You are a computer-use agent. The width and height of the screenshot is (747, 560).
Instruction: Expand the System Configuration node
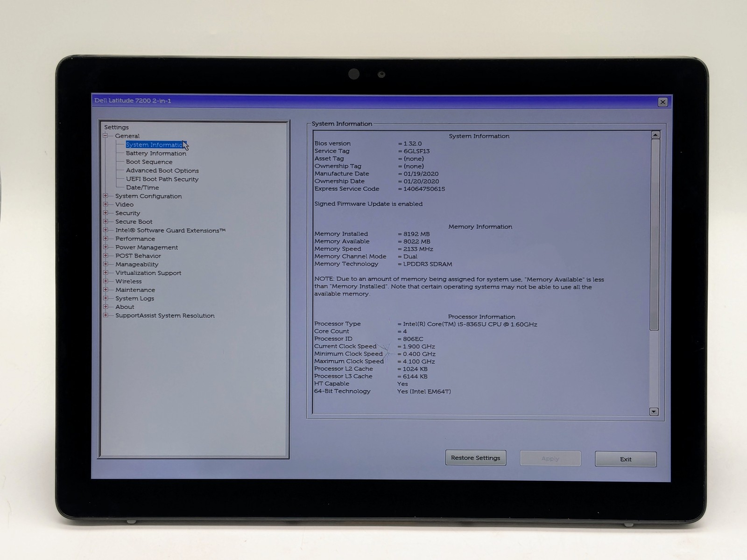point(106,196)
